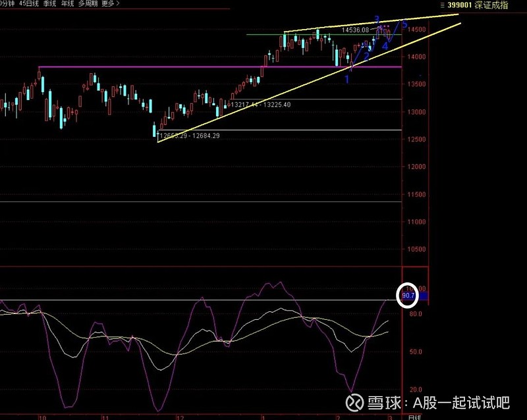Click the 14000 price axis label
Viewport: 527px width, 420px height.
[x=416, y=57]
